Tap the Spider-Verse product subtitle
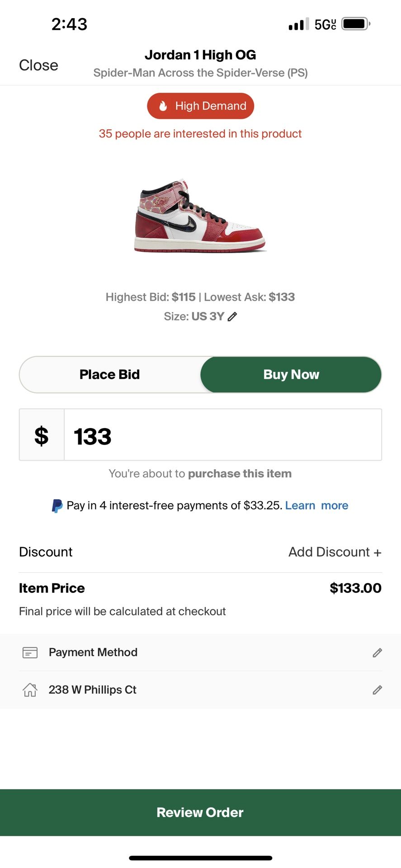This screenshot has height=868, width=401. 200,72
